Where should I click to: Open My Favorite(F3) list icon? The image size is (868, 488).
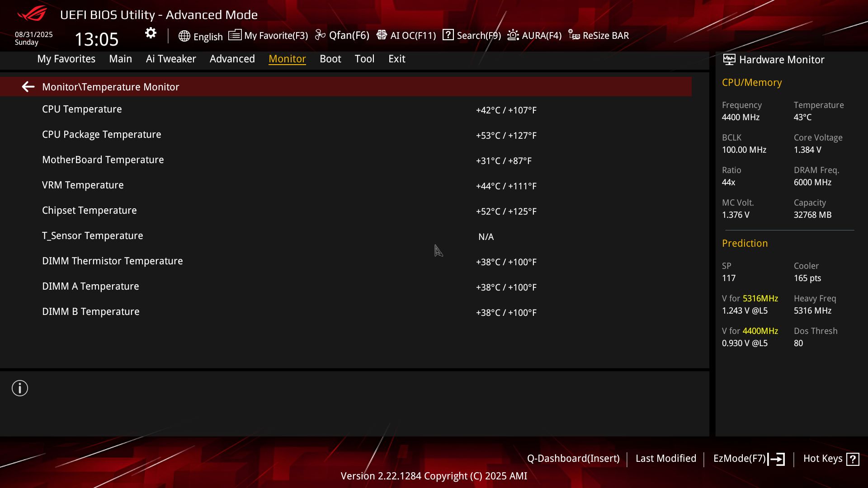[x=235, y=35]
